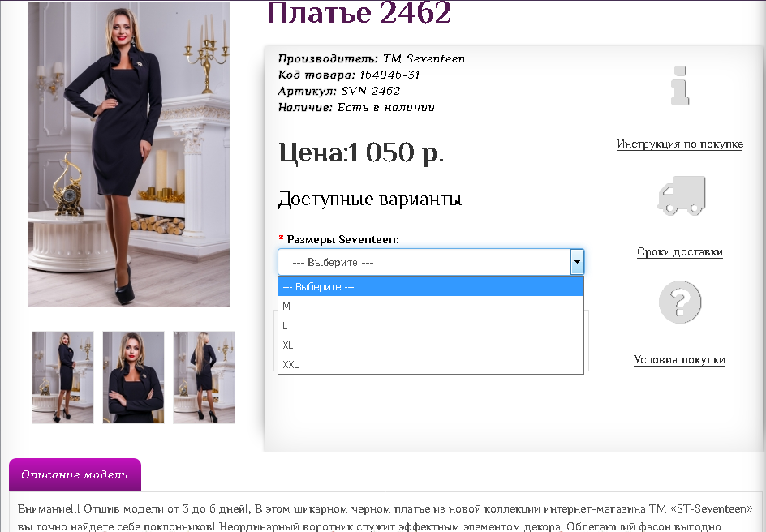Choose size M from the list
Viewport: 766px width, 532px height.
point(430,306)
